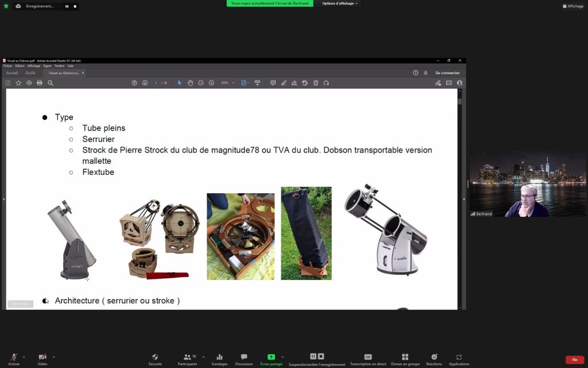Click the PDF vertical scrollbar thumb
The width and height of the screenshot is (588, 368).
(460, 101)
